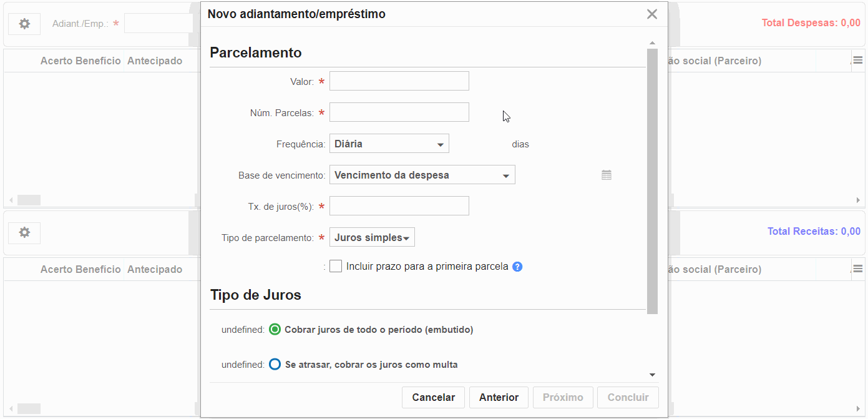The image size is (868, 419).
Task: Click the Total Receitas: 0,00 label
Action: click(814, 232)
